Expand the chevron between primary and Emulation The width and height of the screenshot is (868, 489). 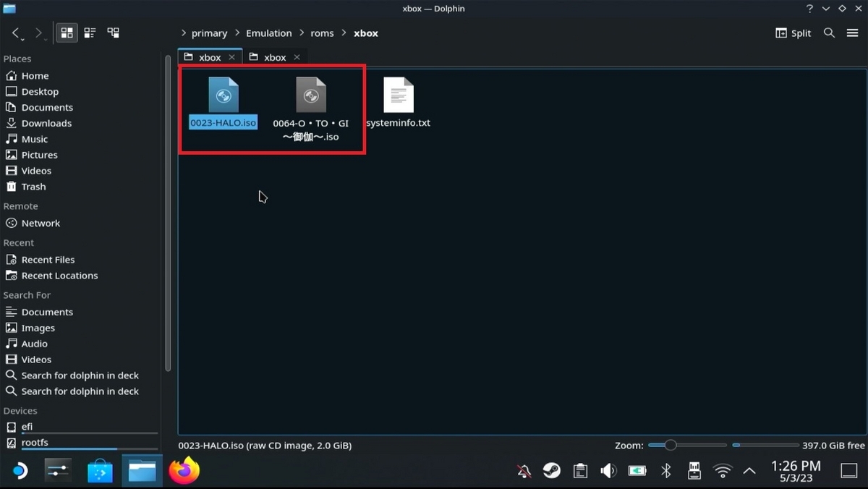click(x=237, y=33)
